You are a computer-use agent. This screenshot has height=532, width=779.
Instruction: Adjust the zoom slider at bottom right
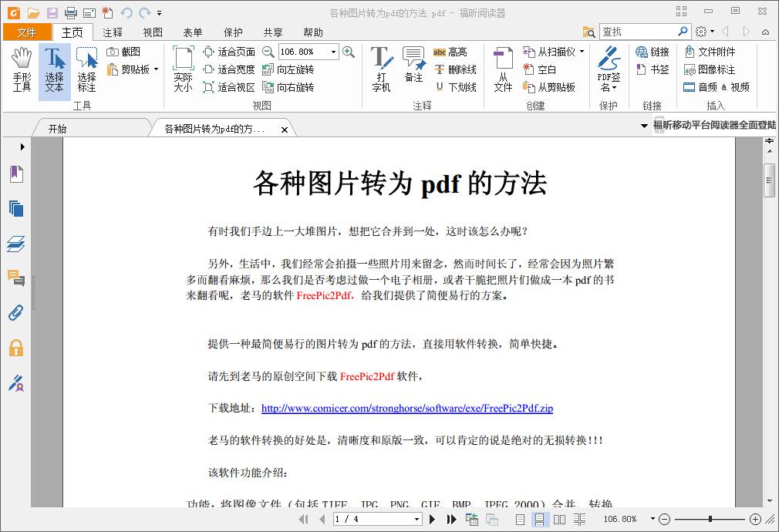point(710,519)
